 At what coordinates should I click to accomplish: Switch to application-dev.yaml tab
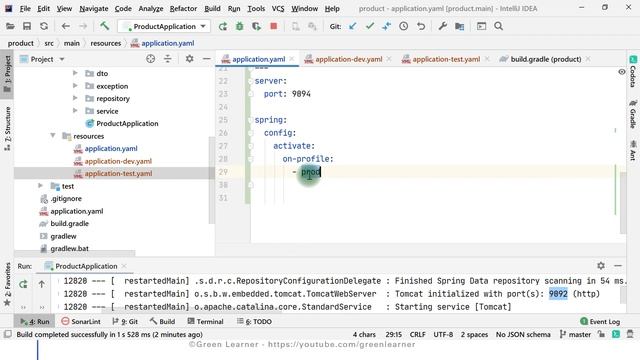pyautogui.click(x=349, y=59)
